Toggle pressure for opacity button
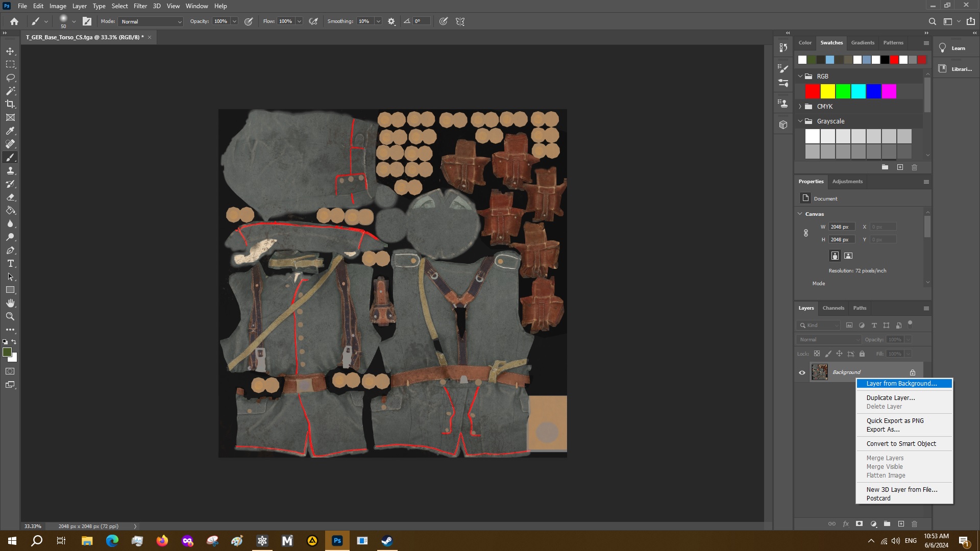 (x=249, y=21)
